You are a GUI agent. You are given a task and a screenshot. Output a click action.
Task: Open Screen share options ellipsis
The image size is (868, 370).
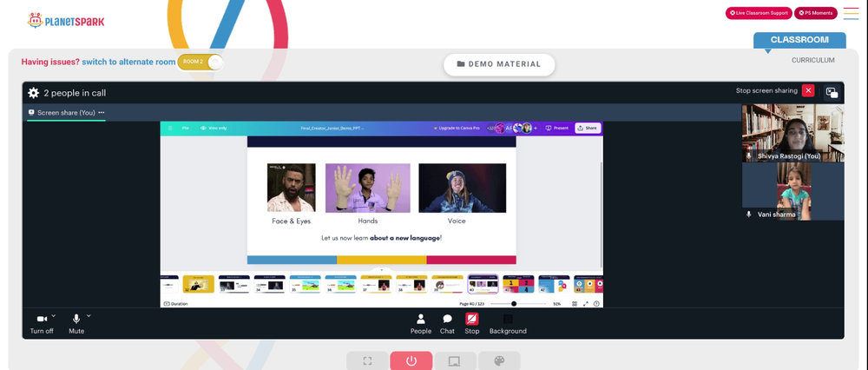[102, 112]
